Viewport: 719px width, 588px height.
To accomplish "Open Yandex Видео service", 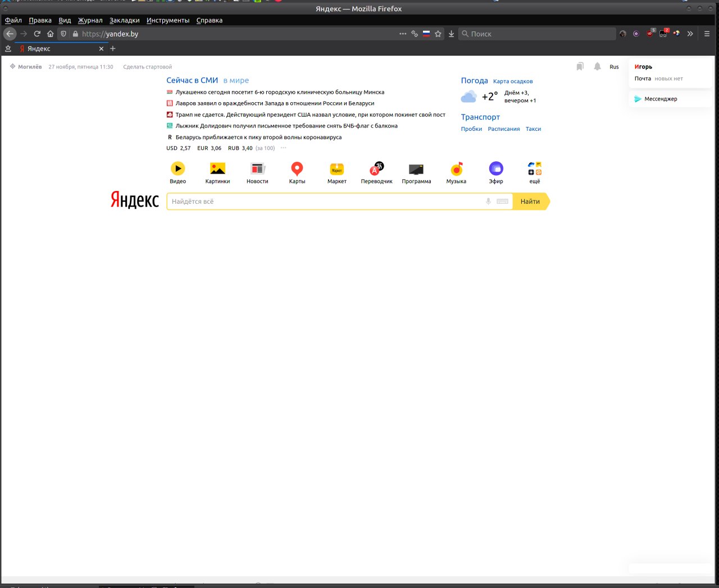I will (x=178, y=173).
